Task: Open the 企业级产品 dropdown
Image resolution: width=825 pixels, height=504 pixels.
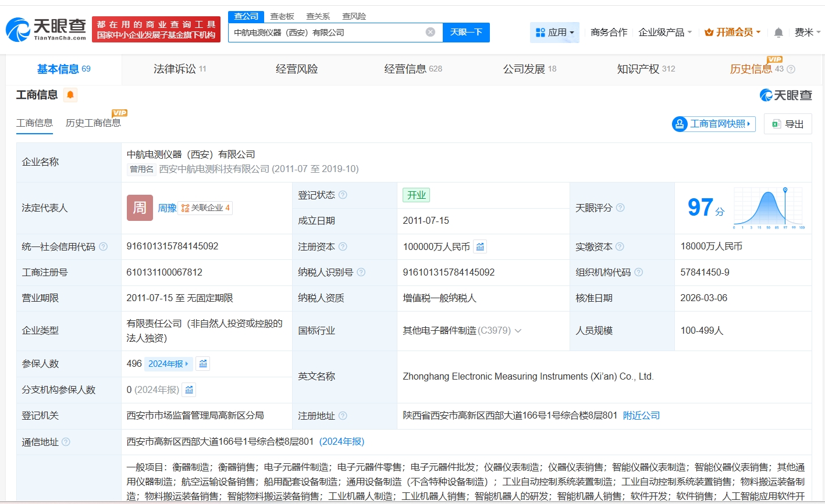Action: click(665, 33)
